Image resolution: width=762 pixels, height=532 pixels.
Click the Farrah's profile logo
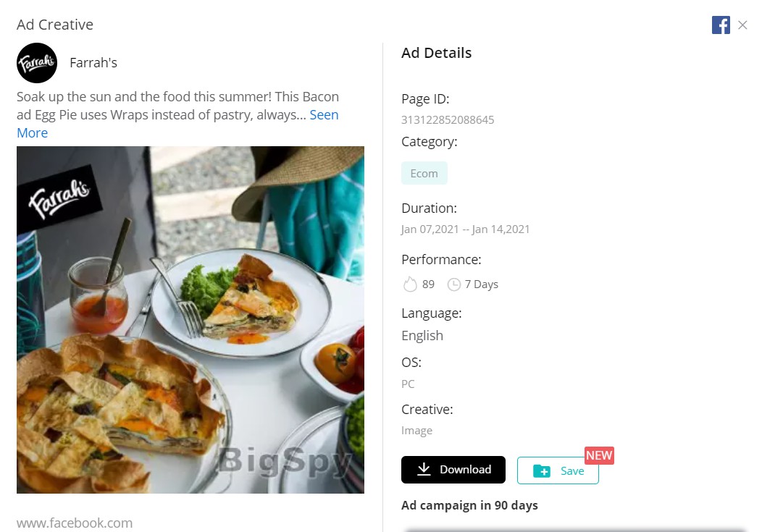pyautogui.click(x=36, y=63)
